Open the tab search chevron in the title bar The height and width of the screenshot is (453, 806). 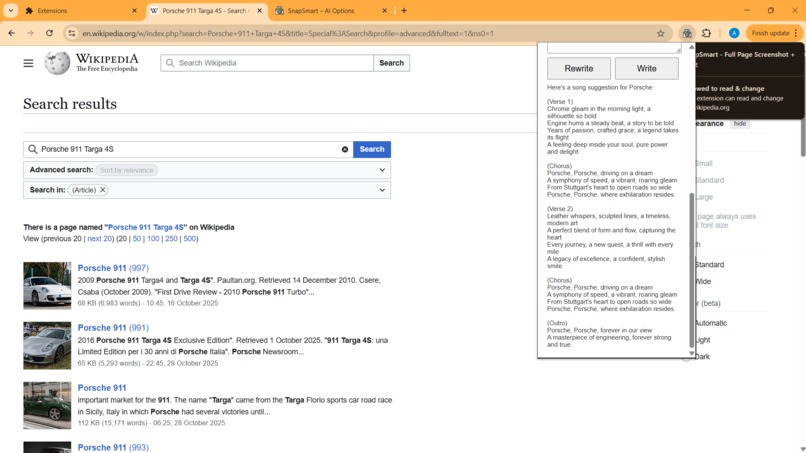coord(10,10)
